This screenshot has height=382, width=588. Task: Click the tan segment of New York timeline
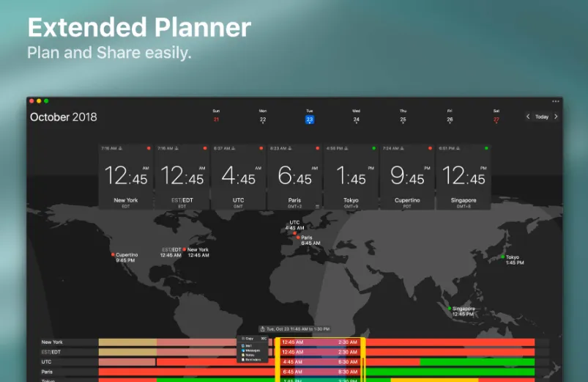tap(127, 342)
